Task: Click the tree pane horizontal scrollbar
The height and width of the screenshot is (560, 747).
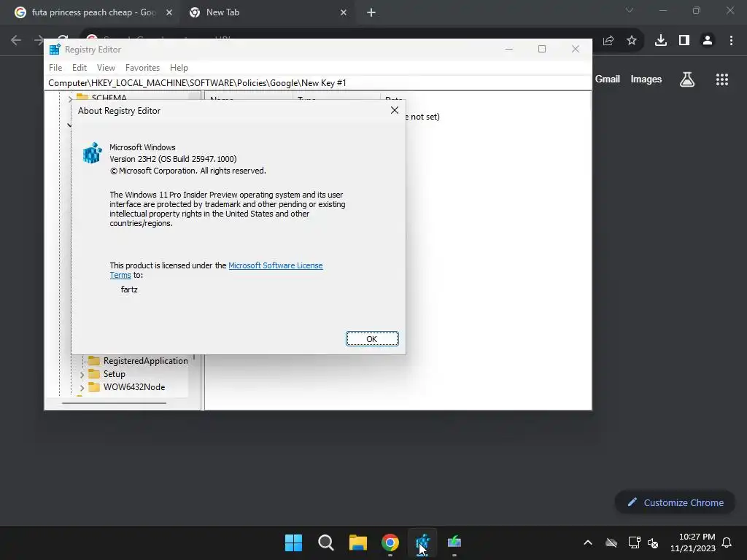Action: (x=115, y=402)
